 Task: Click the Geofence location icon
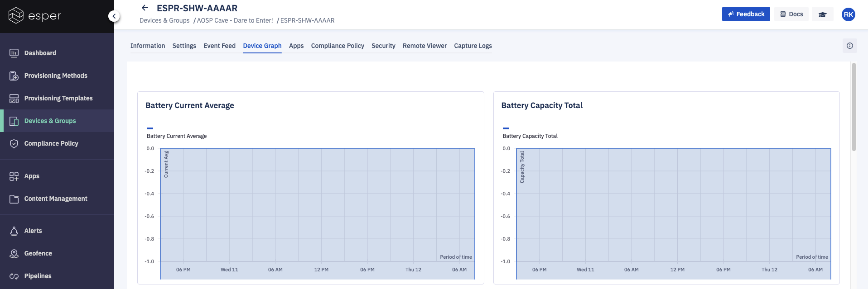(14, 253)
